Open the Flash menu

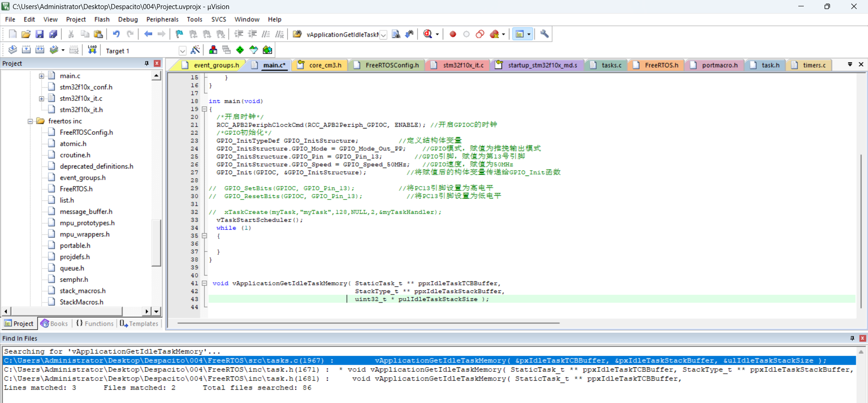tap(102, 19)
